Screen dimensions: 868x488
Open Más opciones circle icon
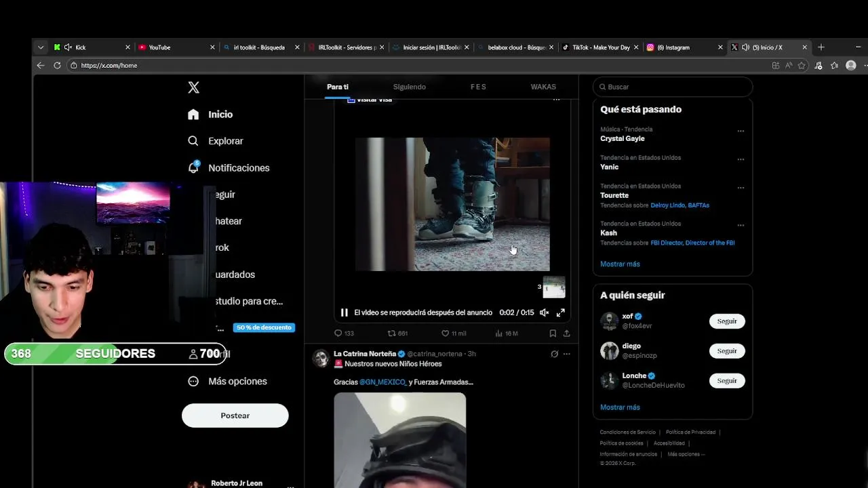tap(193, 381)
